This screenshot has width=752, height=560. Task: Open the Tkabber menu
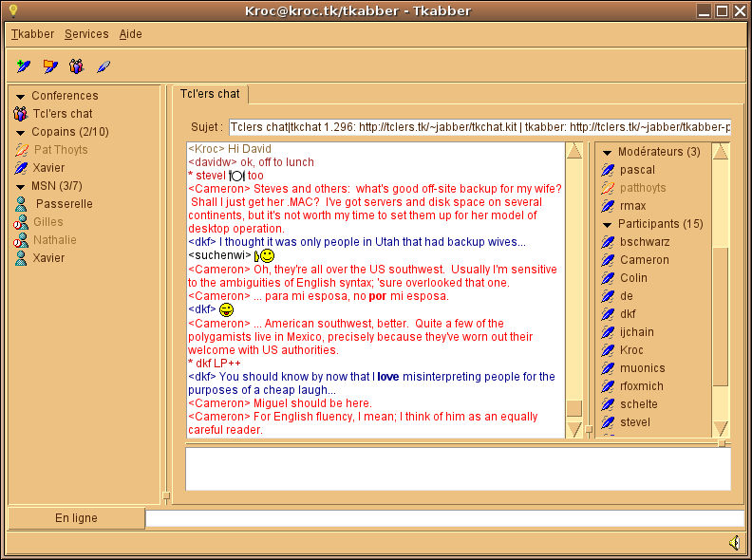[32, 34]
